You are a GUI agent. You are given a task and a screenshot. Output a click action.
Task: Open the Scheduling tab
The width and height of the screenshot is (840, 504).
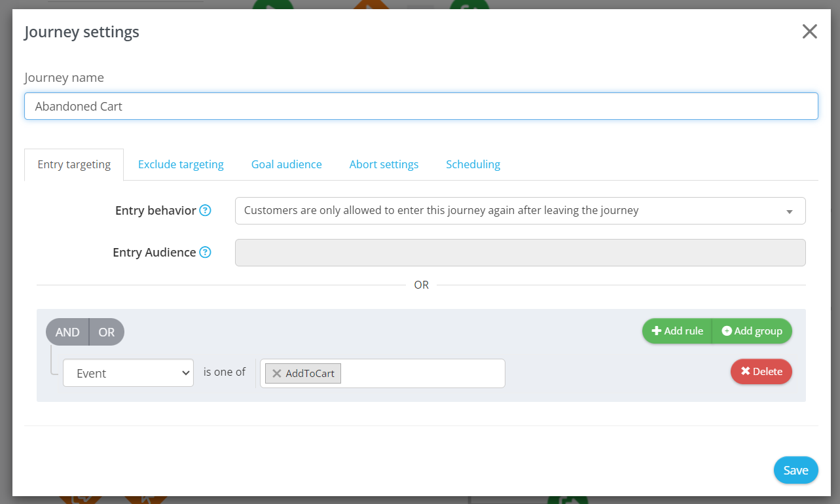pos(473,164)
